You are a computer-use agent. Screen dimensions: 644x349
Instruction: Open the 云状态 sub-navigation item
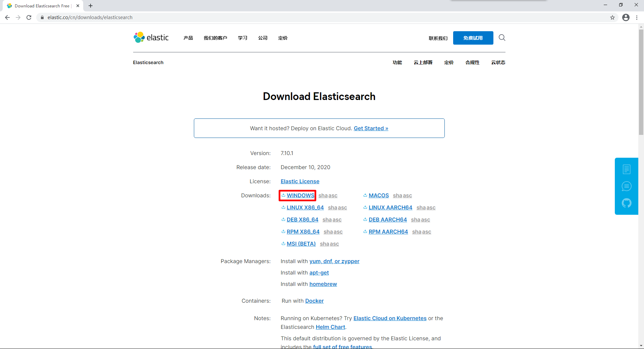pos(498,62)
